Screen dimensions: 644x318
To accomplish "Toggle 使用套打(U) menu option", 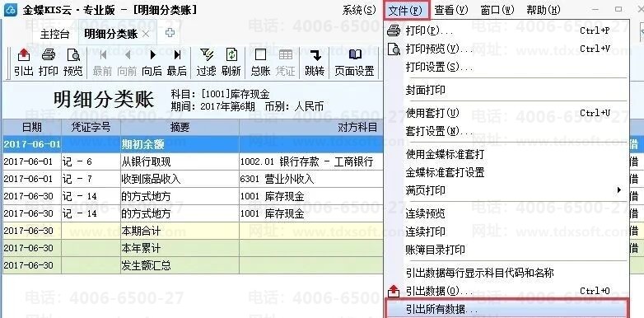I will coord(506,113).
